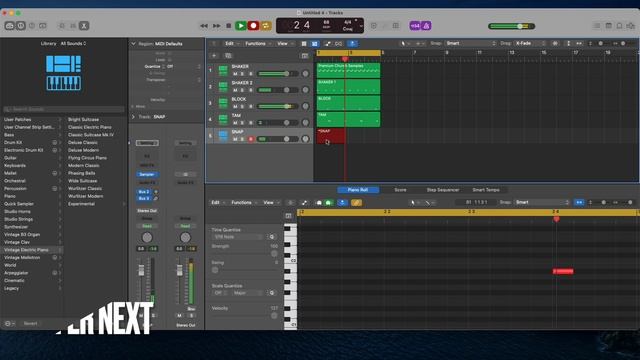This screenshot has height=360, width=640.
Task: Stop playback with the square button
Action: click(229, 26)
